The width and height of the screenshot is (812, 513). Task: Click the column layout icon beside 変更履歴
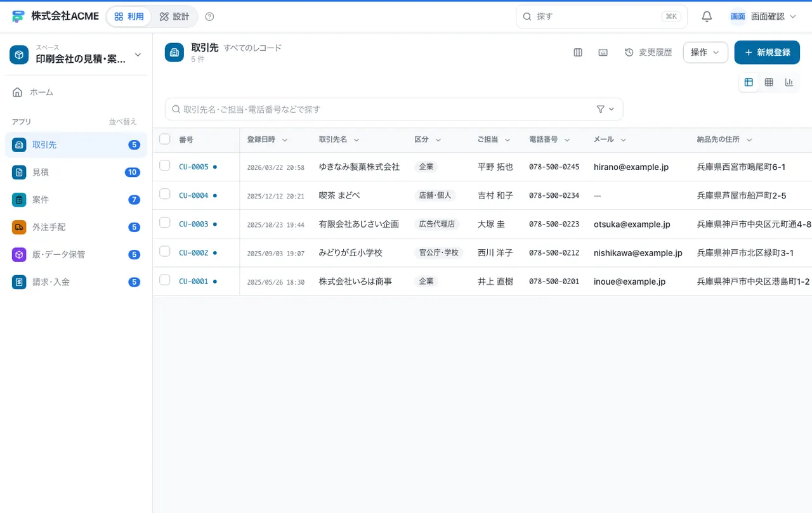[578, 53]
